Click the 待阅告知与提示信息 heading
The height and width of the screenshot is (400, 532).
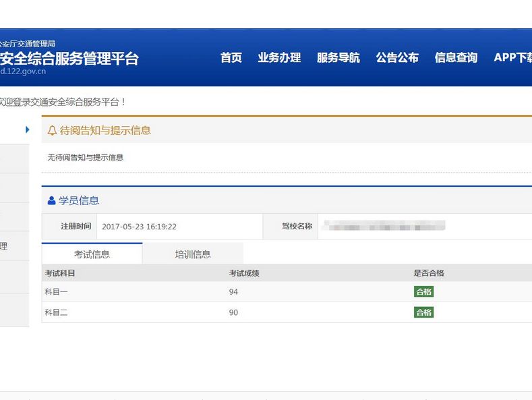point(105,130)
